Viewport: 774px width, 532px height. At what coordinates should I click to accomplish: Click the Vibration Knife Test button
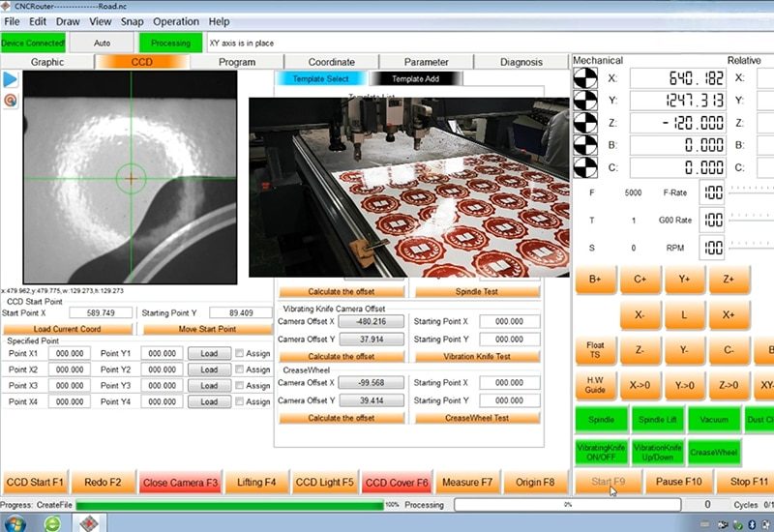click(x=477, y=356)
